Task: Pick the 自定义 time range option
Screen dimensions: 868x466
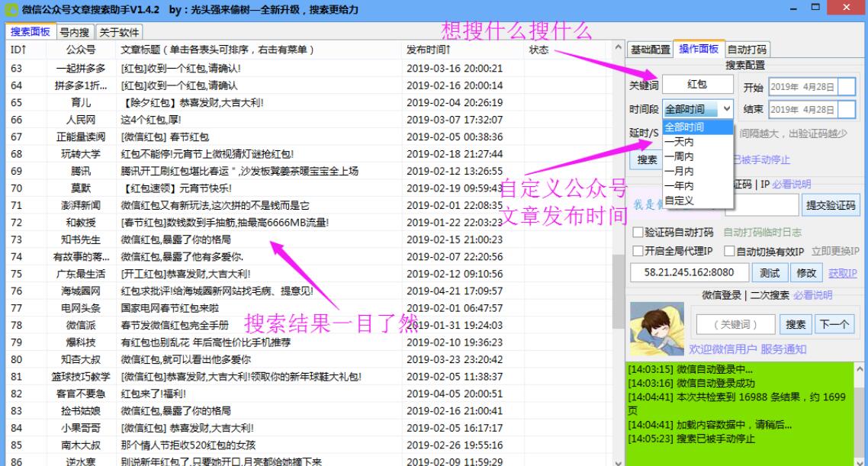Action: point(697,201)
